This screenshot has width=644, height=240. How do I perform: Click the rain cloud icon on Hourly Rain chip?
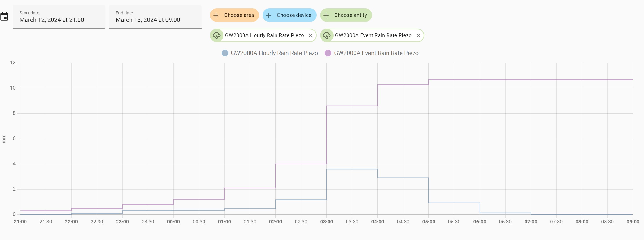217,35
